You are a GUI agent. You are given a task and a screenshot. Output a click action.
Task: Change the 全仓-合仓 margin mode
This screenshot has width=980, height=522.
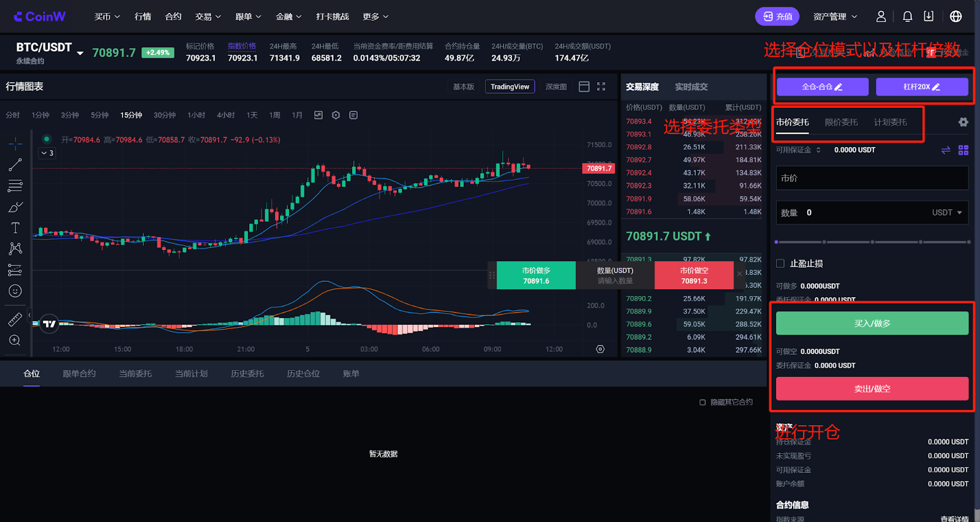[823, 87]
